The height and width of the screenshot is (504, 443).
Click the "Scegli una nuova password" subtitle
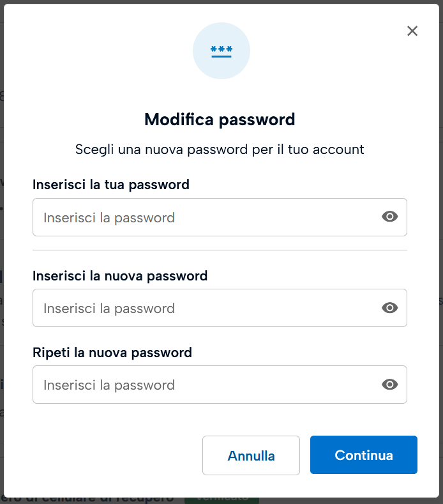[x=220, y=149]
